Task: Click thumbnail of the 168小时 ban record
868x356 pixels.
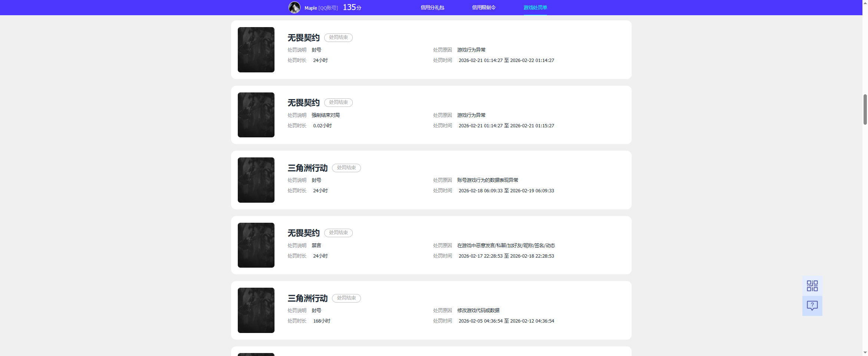Action: [x=256, y=310]
